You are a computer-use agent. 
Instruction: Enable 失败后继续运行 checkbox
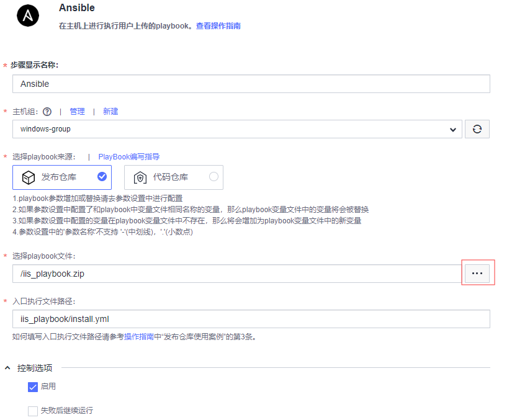click(33, 411)
